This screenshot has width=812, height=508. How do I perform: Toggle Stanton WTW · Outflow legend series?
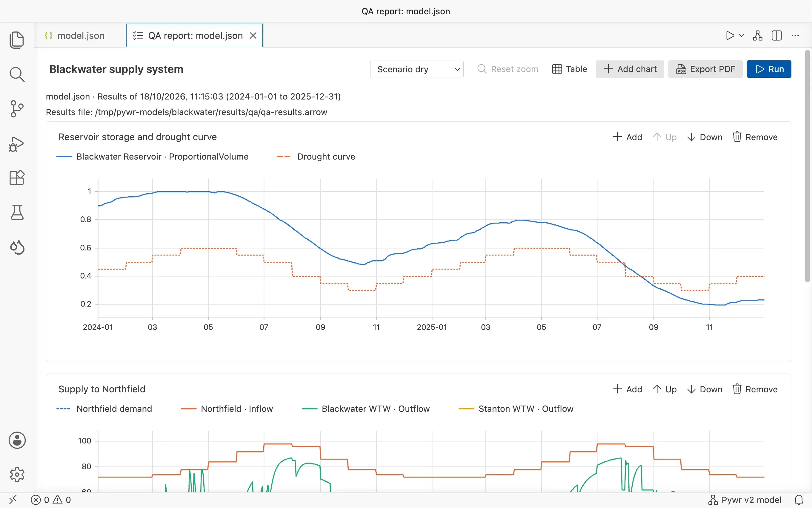click(516, 409)
